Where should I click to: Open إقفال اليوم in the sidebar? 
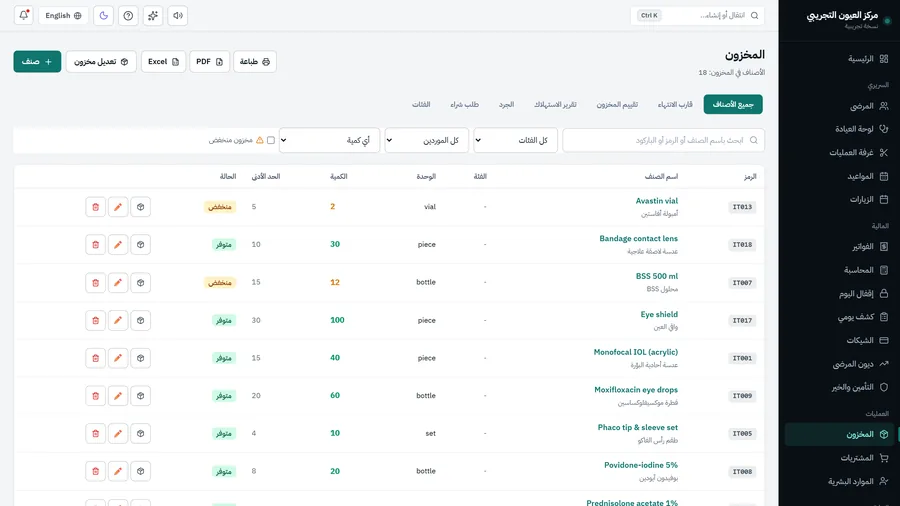click(840, 294)
